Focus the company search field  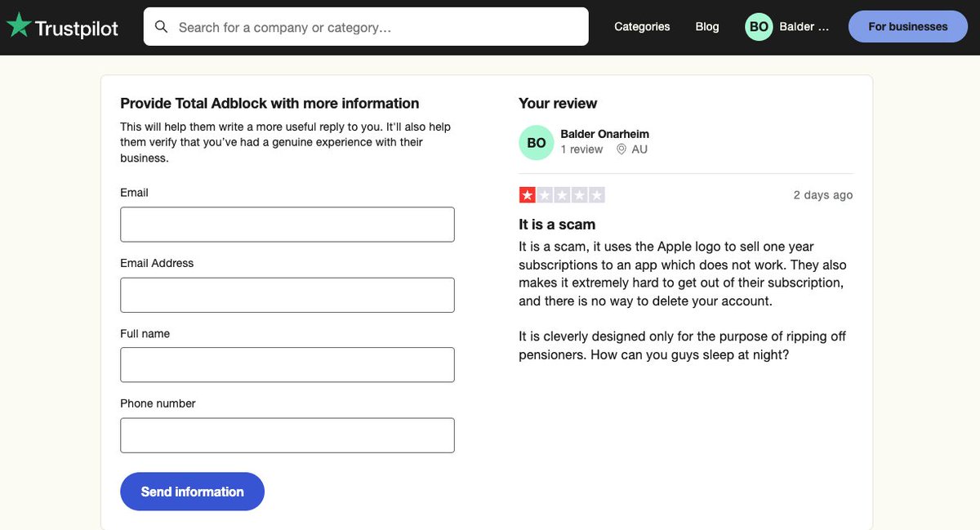pyautogui.click(x=366, y=27)
